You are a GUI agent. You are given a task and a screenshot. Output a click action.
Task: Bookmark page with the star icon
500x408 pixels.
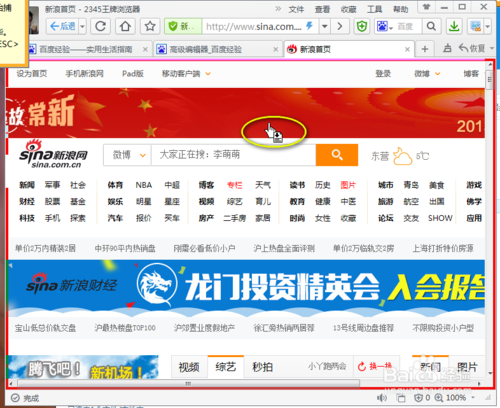(x=150, y=26)
